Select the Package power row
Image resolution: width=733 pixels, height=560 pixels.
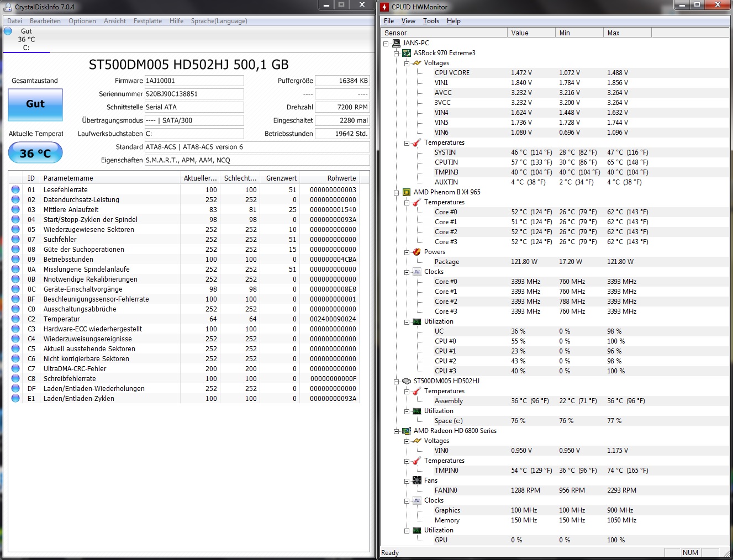(555, 262)
